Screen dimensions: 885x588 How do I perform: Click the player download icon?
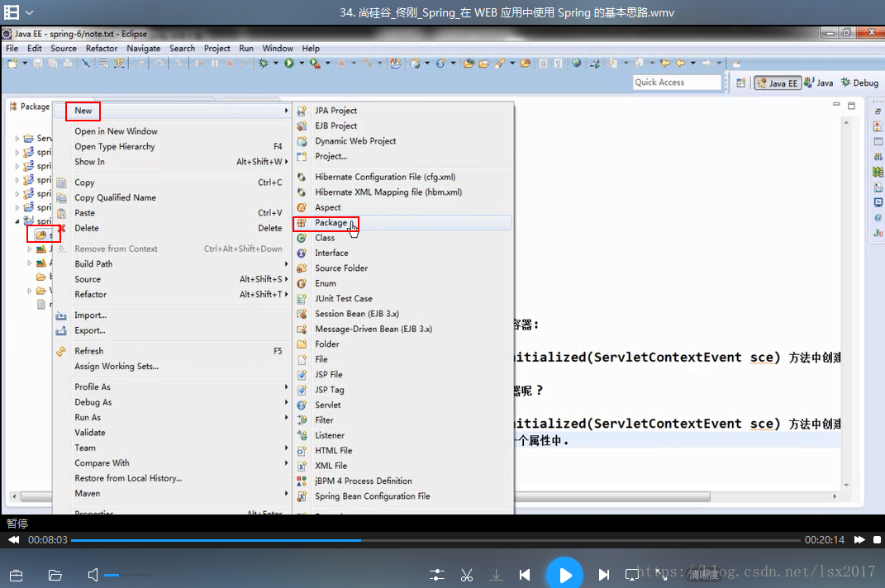tap(496, 575)
